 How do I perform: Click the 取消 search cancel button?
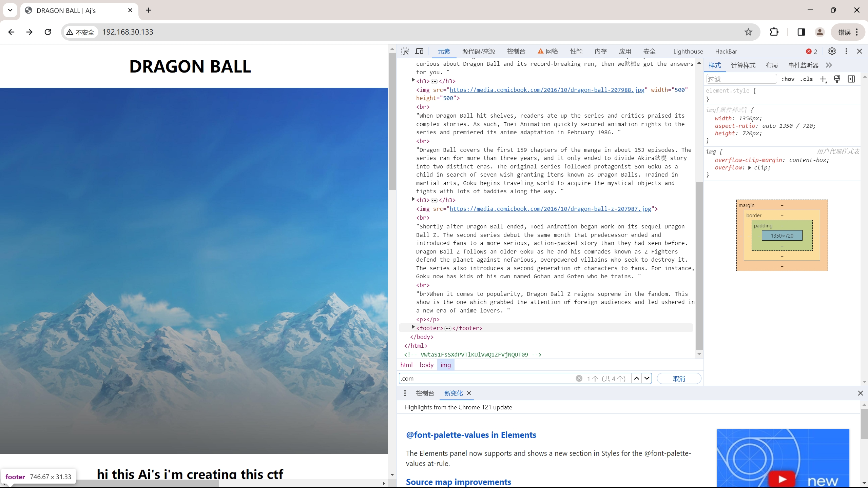(x=679, y=379)
